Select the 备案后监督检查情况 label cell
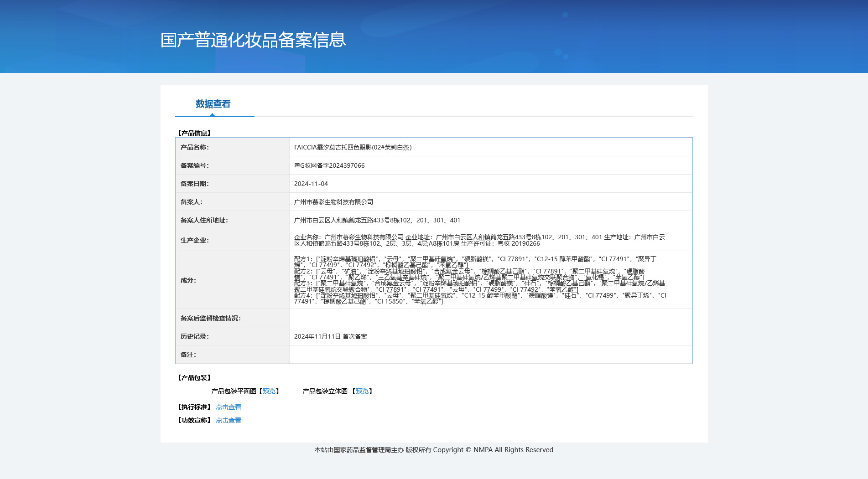The width and height of the screenshot is (868, 479). (233, 318)
